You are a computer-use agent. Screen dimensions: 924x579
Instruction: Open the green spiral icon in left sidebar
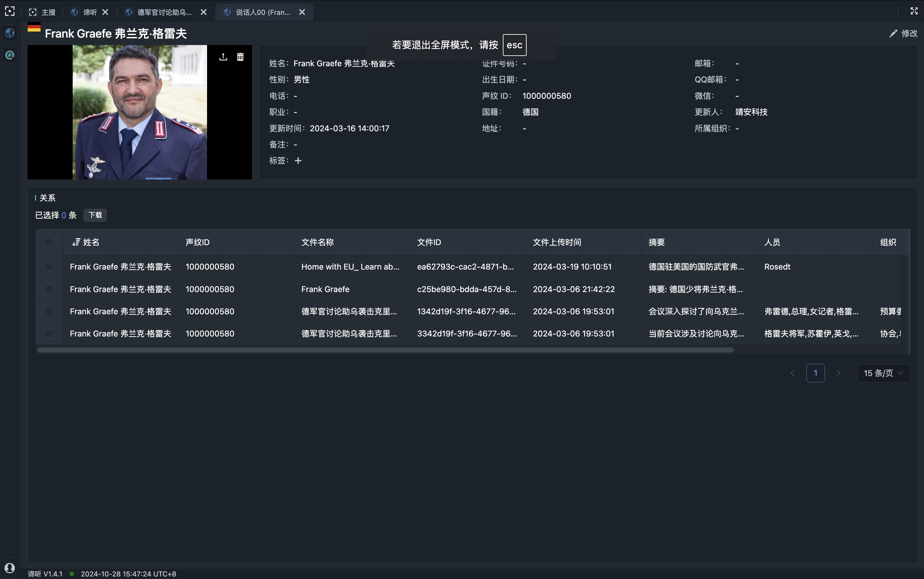click(10, 55)
